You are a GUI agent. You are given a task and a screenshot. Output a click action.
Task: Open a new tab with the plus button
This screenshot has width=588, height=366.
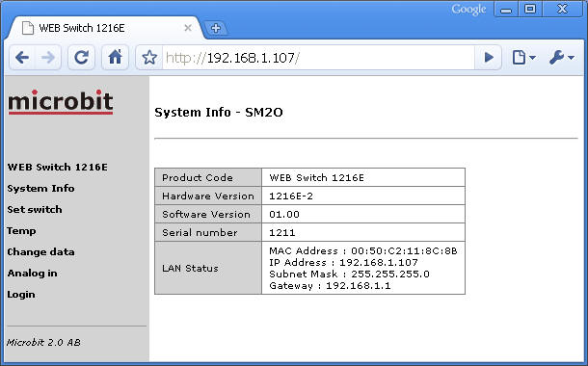click(x=216, y=28)
